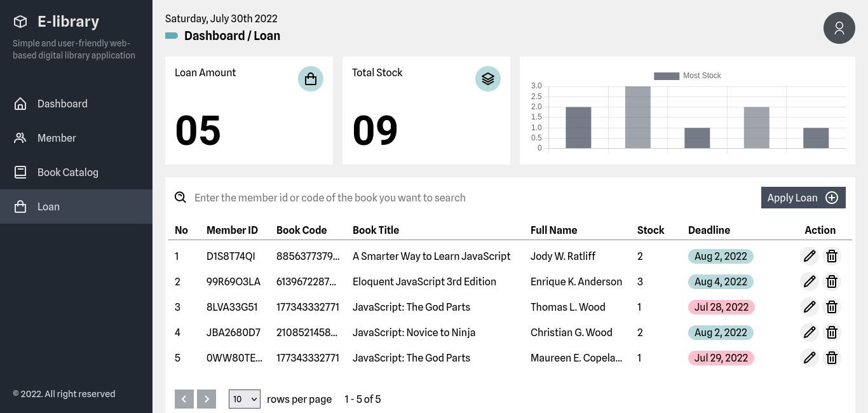
Task: Open the rows per page dropdown
Action: [x=245, y=399]
